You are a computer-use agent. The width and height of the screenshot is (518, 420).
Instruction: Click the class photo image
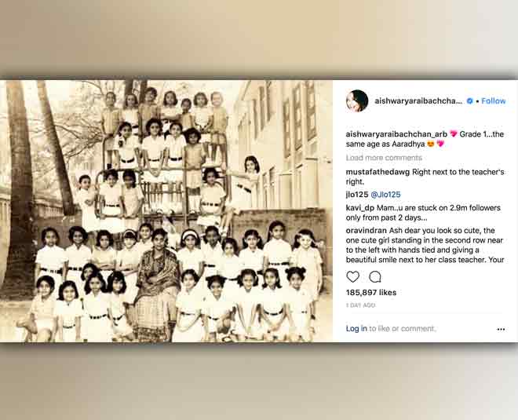click(166, 211)
